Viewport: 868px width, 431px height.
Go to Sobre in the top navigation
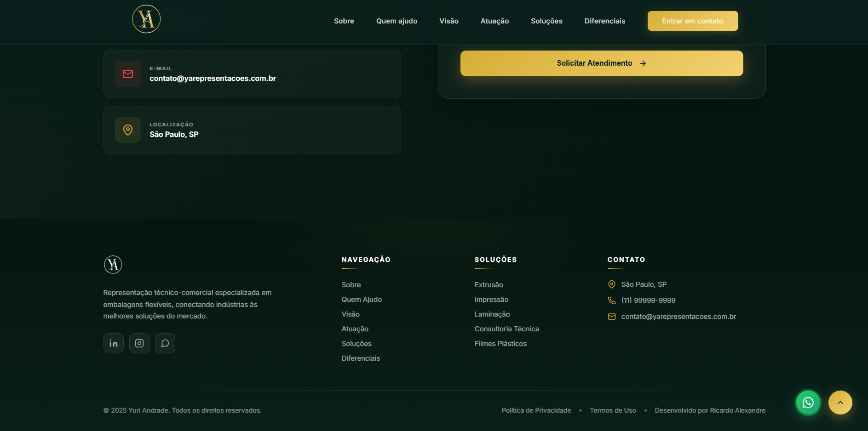[344, 21]
